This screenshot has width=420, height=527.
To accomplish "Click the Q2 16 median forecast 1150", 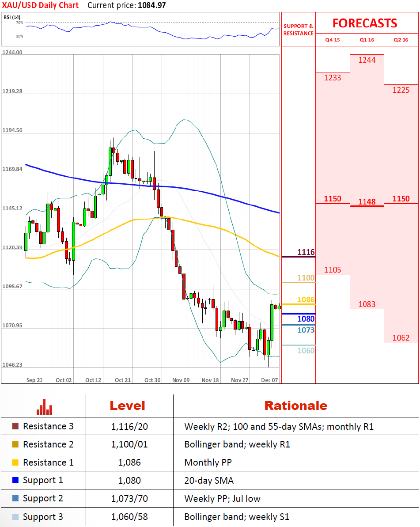I will 401,199.
